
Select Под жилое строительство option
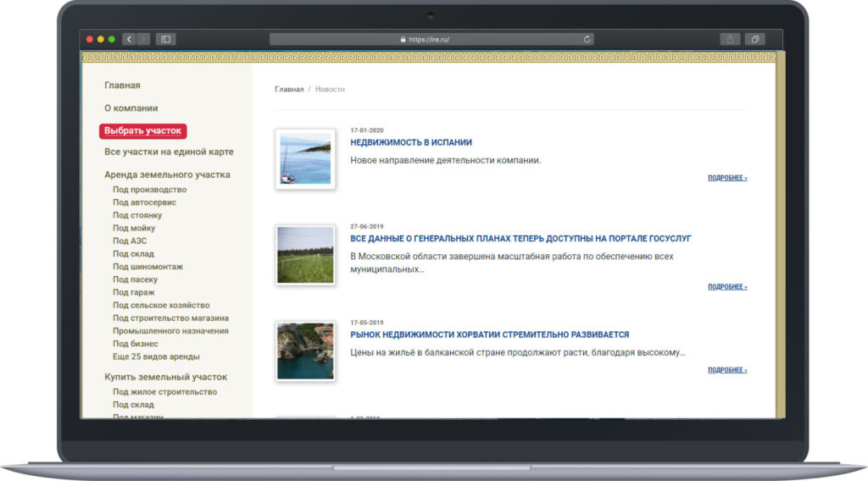tap(165, 392)
